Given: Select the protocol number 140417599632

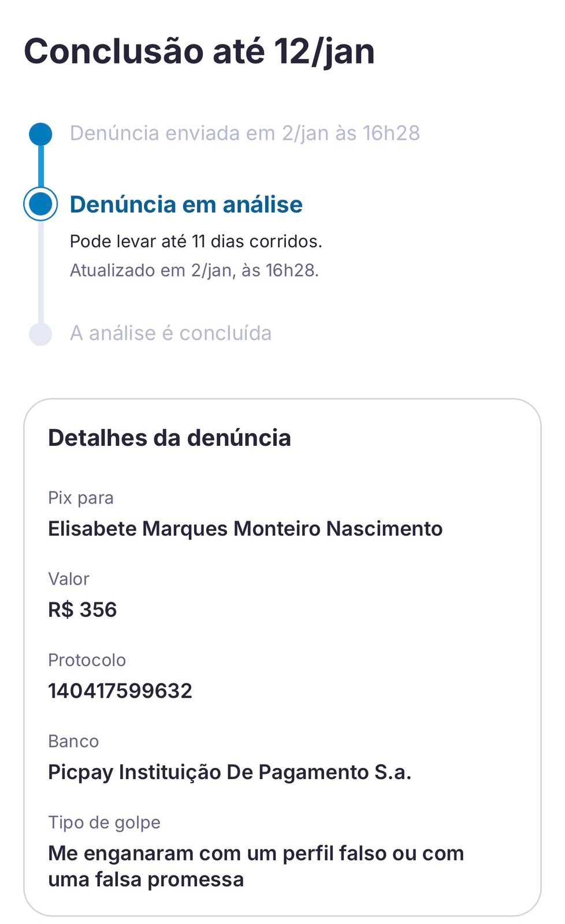Looking at the screenshot, I should coord(120,691).
